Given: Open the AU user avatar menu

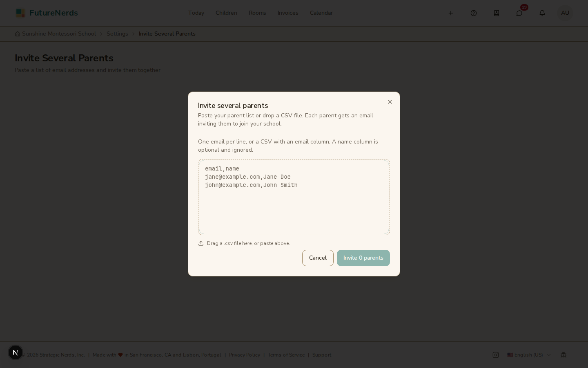Looking at the screenshot, I should (x=565, y=13).
